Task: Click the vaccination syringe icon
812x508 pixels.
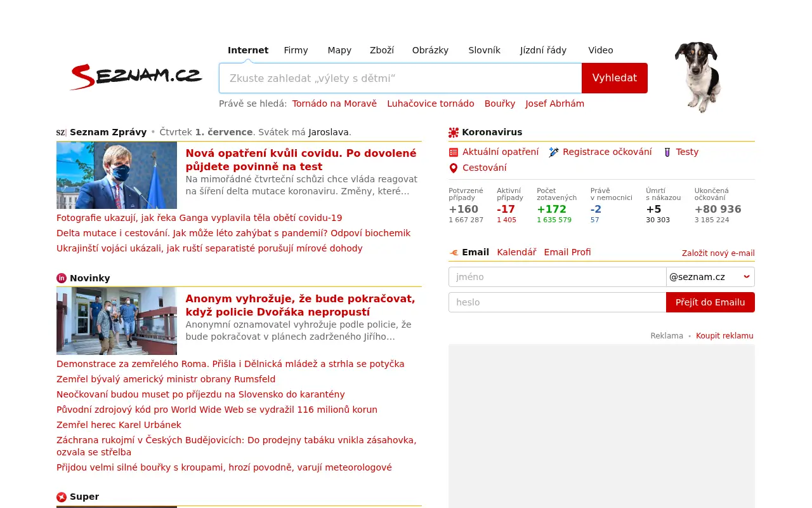Action: point(554,152)
